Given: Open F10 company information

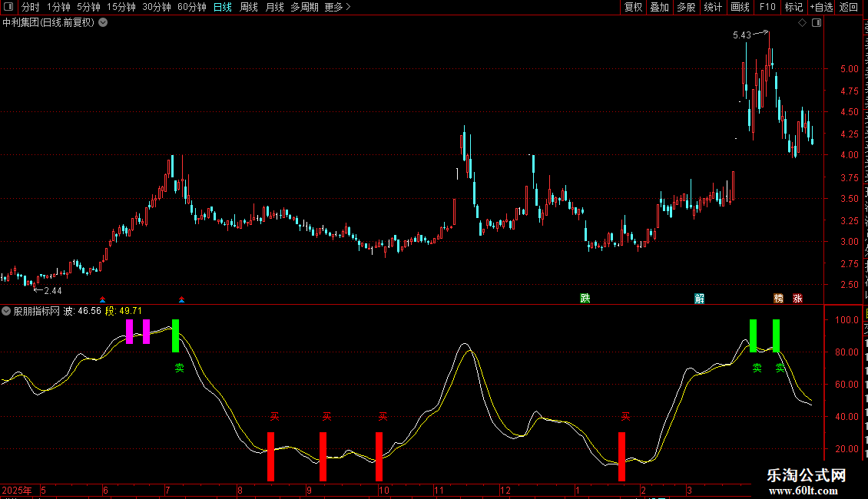Looking at the screenshot, I should 767,7.
